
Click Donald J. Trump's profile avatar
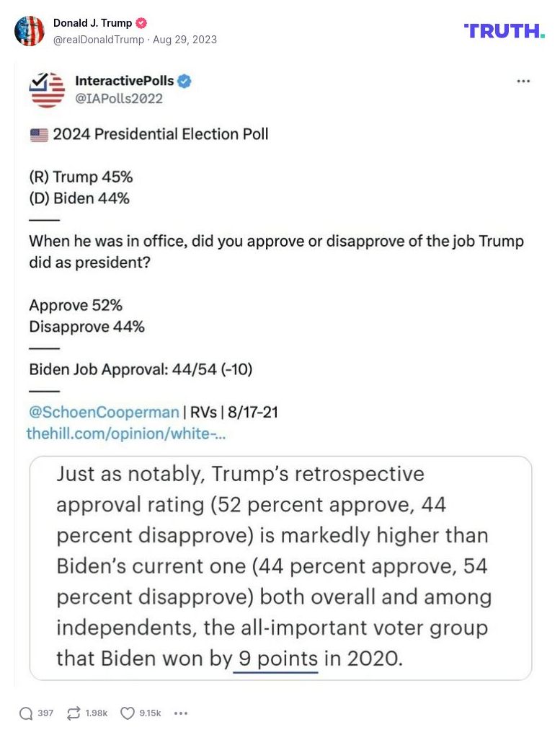(30, 32)
